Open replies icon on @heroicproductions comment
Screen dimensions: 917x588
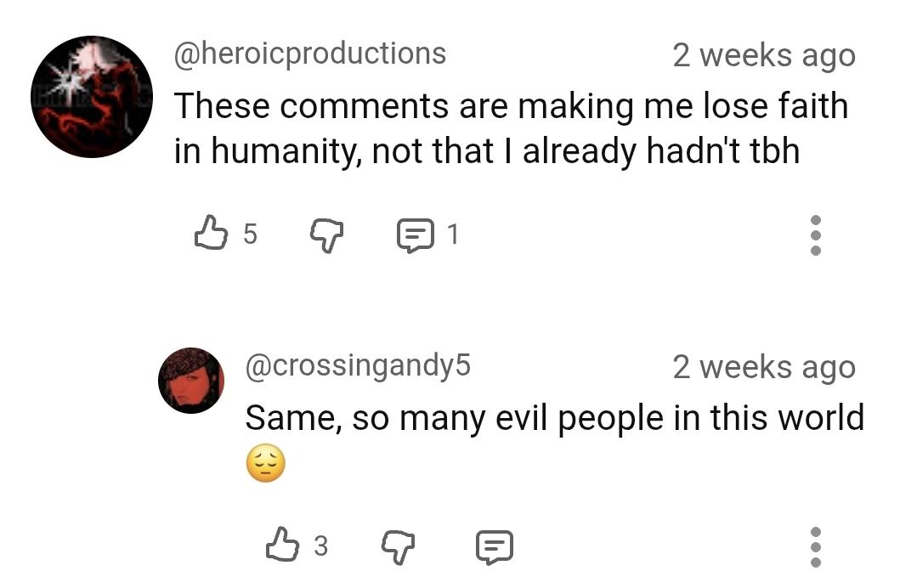pos(416,234)
